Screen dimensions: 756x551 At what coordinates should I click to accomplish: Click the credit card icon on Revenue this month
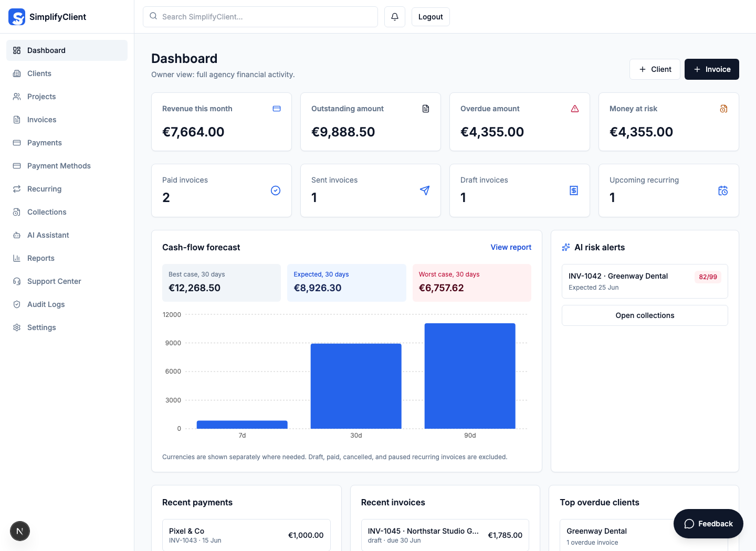point(277,109)
